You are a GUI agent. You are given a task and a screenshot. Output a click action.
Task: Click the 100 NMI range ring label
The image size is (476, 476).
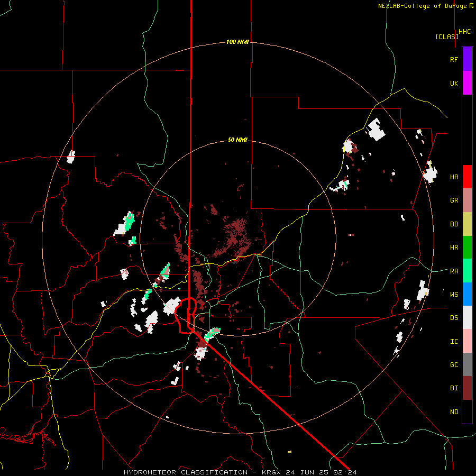[237, 42]
